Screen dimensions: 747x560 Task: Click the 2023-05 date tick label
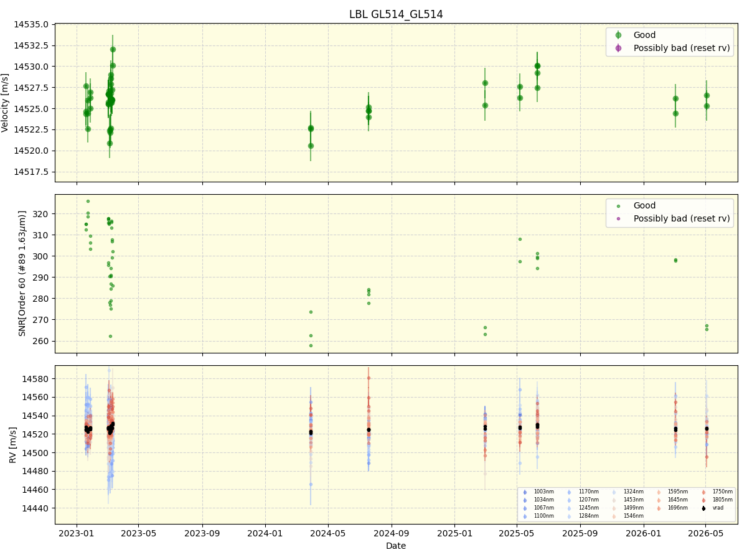[x=138, y=533]
